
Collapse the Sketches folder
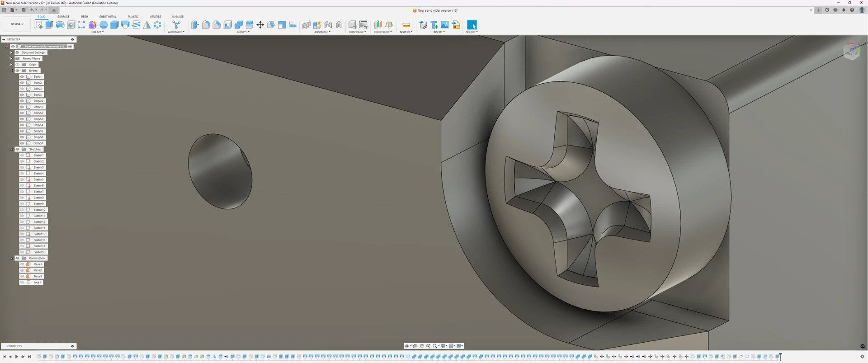(11, 150)
